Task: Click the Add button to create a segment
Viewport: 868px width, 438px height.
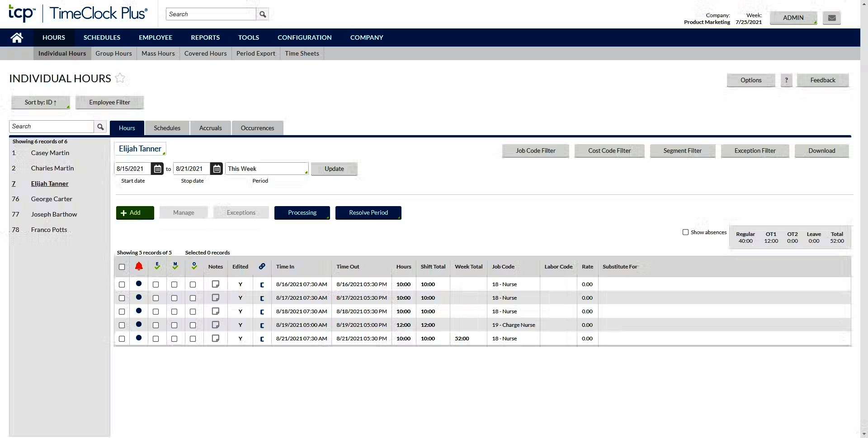Action: point(134,212)
